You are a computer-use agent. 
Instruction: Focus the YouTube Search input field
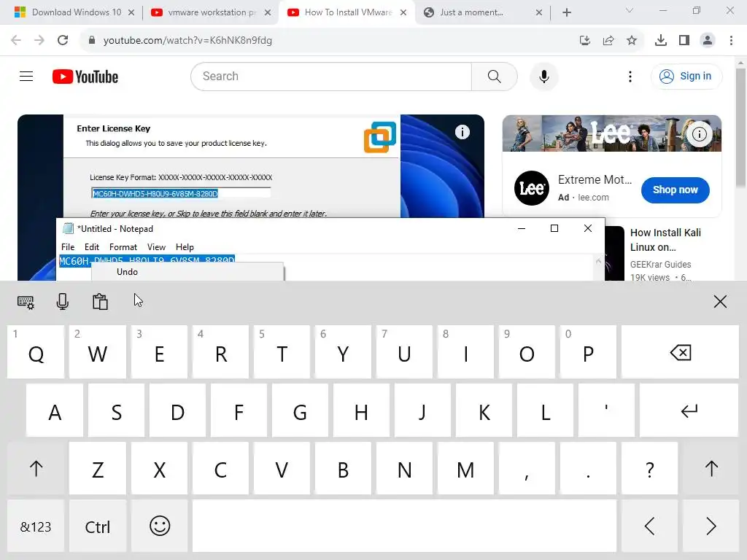332,76
